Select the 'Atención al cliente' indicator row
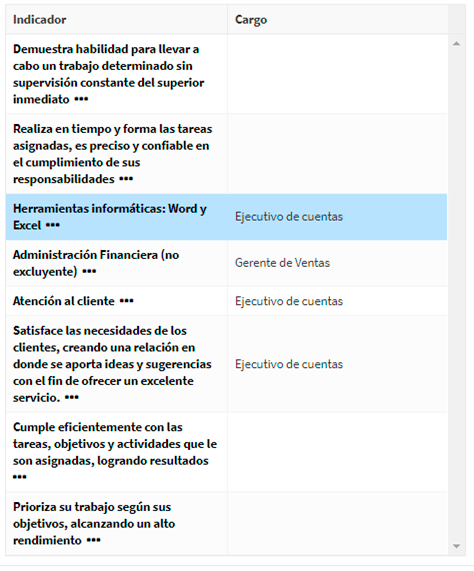The width and height of the screenshot is (474, 571). [x=226, y=301]
